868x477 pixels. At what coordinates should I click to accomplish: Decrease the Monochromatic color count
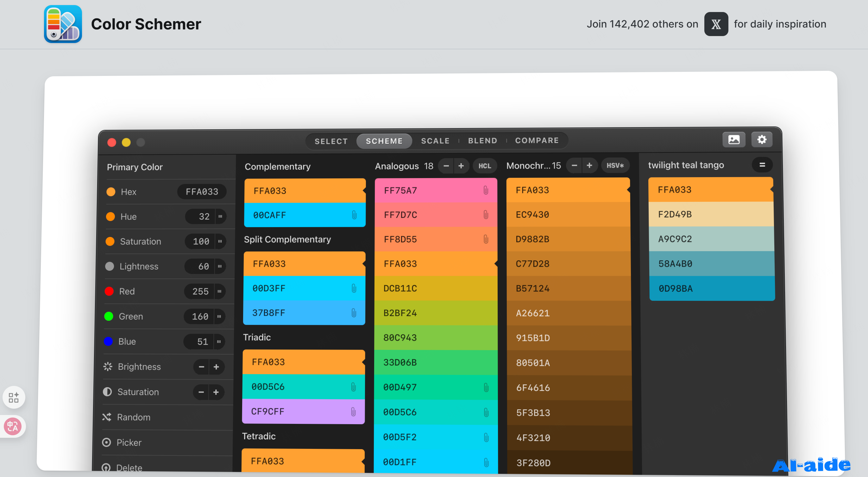[x=574, y=165]
